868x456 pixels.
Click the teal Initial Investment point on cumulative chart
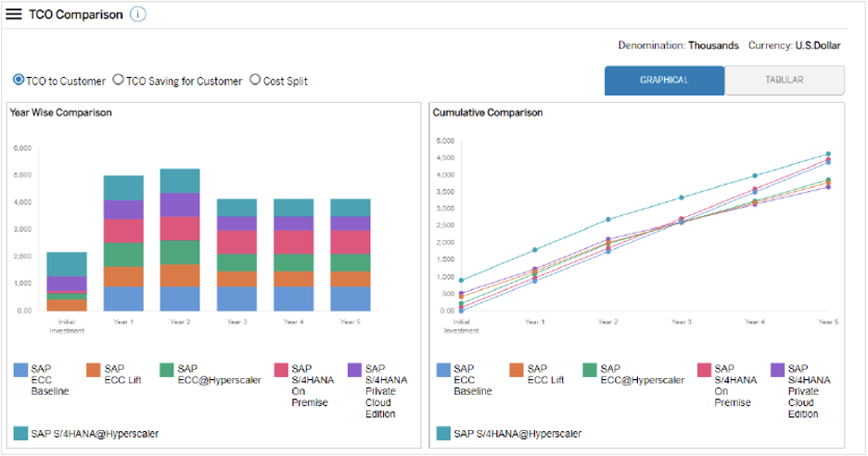click(461, 280)
